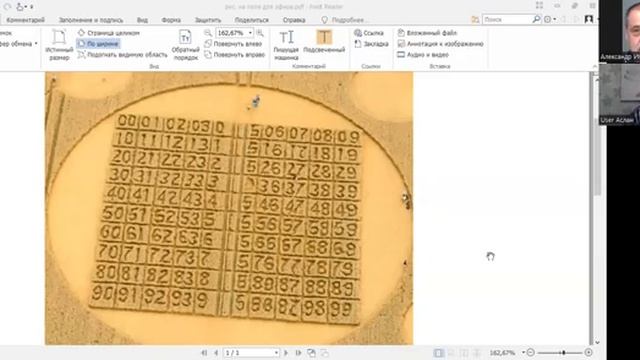This screenshot has height=360, width=640.
Task: Open the Комментарий ribbon tab
Action: click(26, 20)
